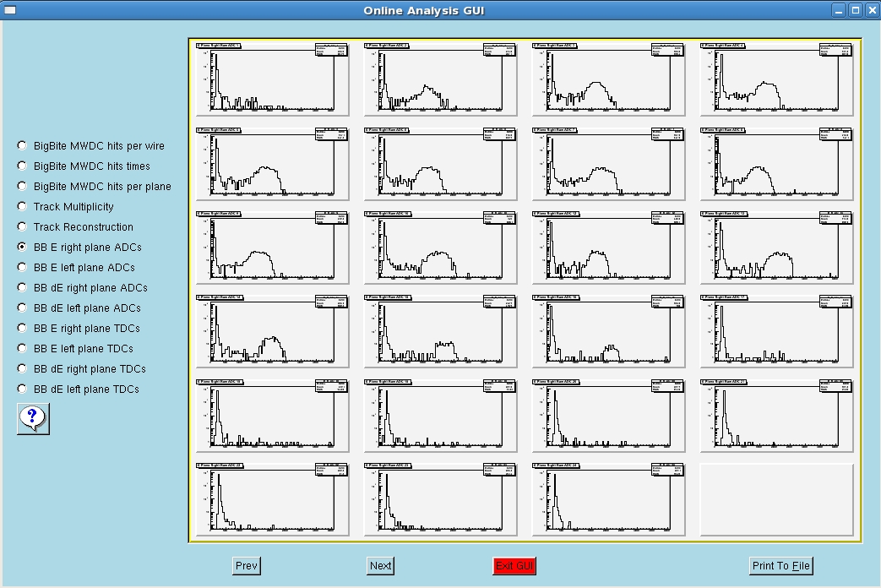Click the title label of ADC 2 histogram
This screenshot has height=588, width=881.
(387, 46)
